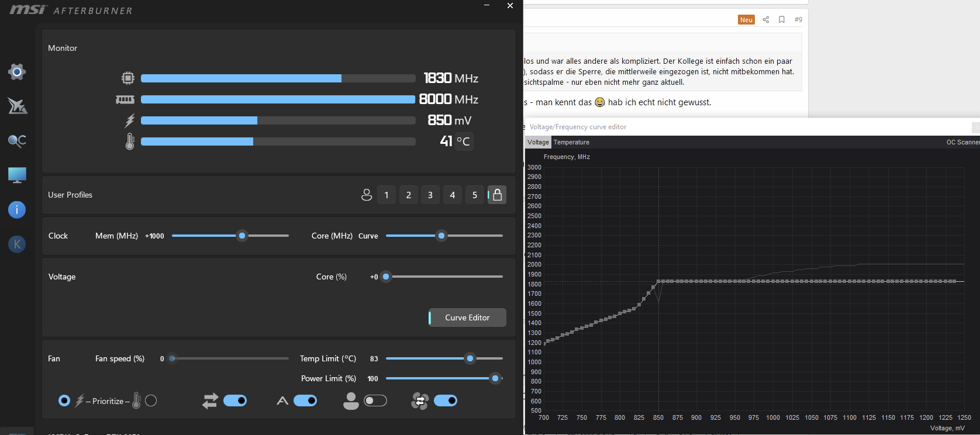Click the prioritize power lightning icon

tap(80, 401)
